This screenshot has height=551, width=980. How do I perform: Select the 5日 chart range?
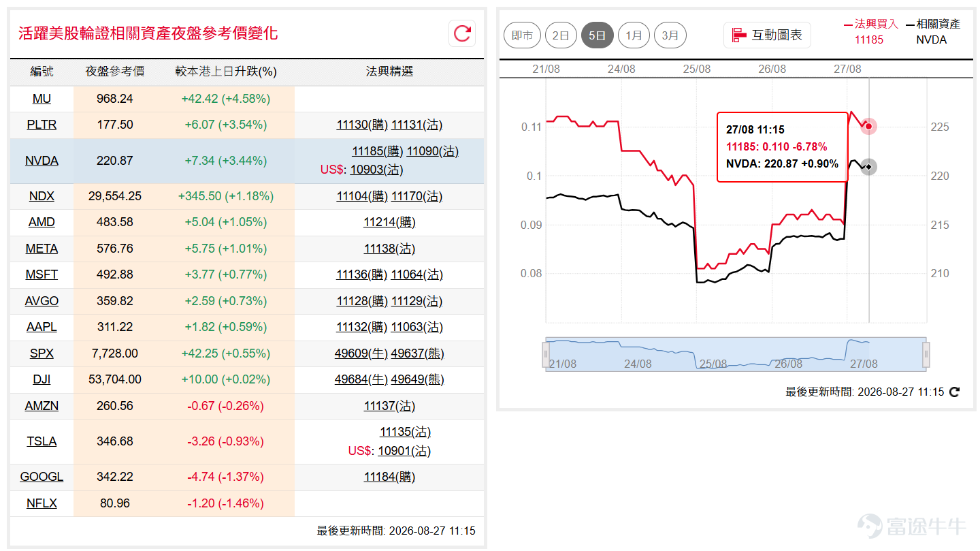tap(597, 35)
